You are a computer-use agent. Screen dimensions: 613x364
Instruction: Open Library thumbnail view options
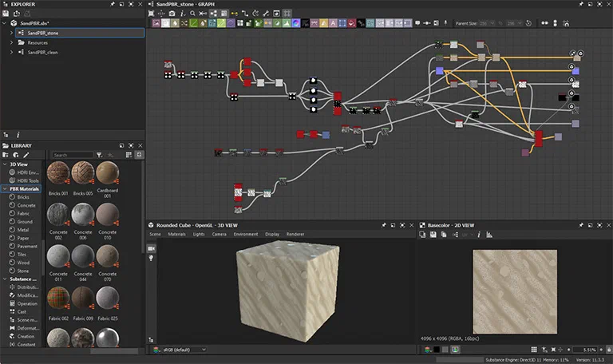click(x=129, y=155)
